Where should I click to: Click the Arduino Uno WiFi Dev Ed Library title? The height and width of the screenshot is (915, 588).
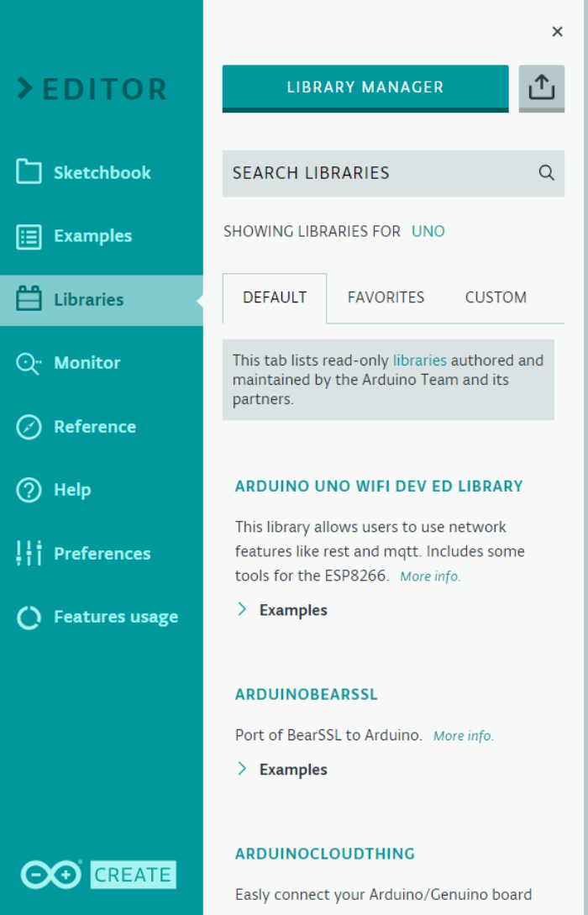379,486
